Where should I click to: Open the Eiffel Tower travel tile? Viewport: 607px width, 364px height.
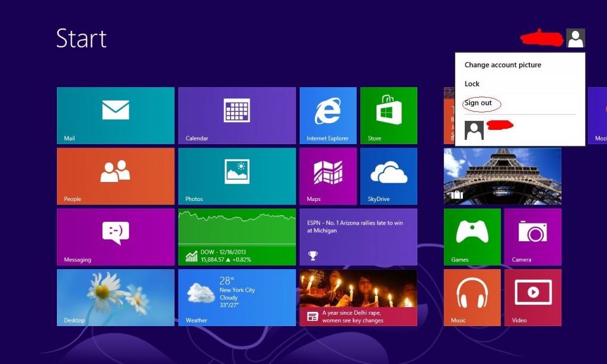coord(503,176)
